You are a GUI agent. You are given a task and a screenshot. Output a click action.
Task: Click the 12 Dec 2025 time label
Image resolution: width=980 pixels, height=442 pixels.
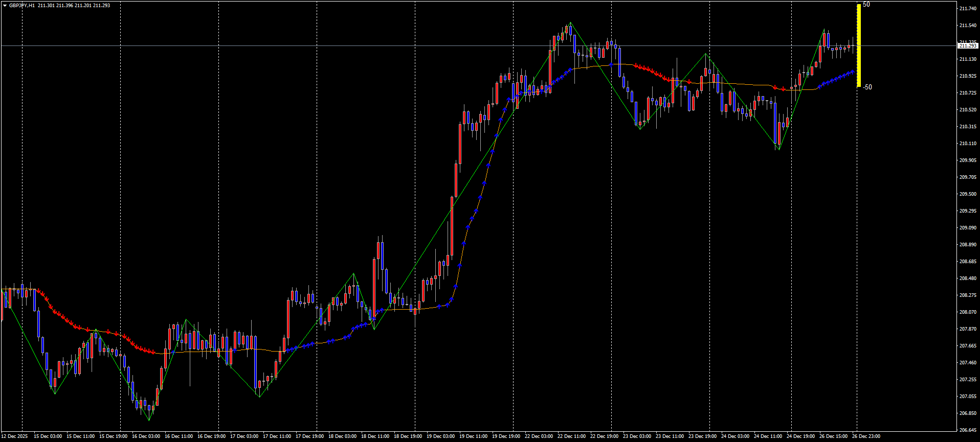(x=15, y=436)
